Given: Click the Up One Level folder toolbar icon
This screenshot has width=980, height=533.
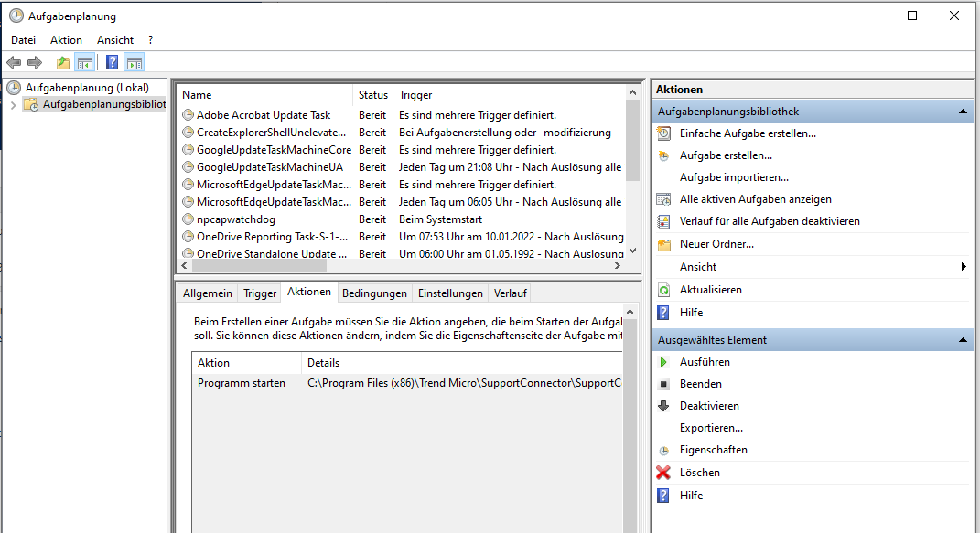Looking at the screenshot, I should (62, 62).
